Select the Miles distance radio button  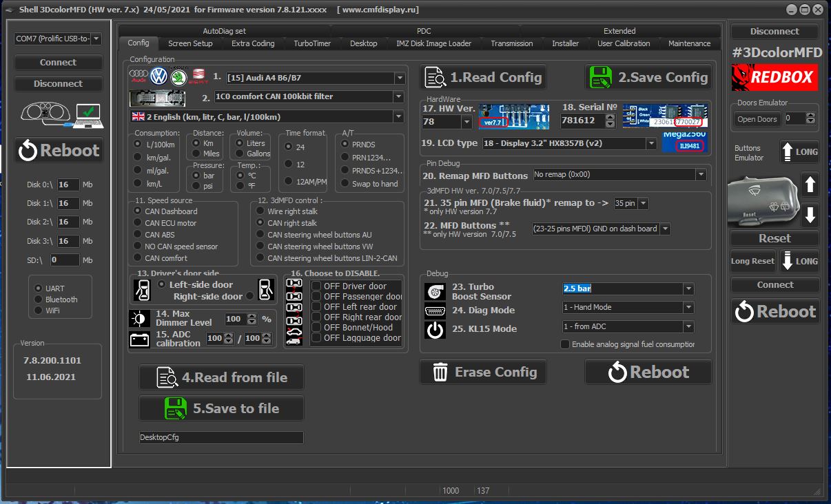click(x=197, y=154)
